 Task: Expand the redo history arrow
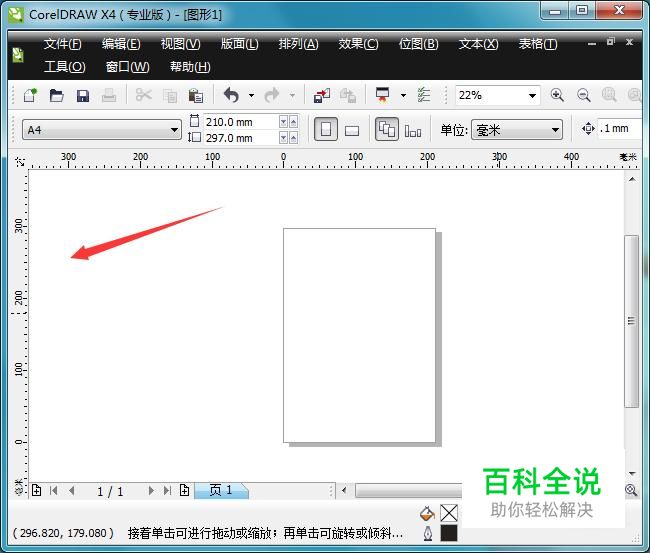click(x=292, y=95)
